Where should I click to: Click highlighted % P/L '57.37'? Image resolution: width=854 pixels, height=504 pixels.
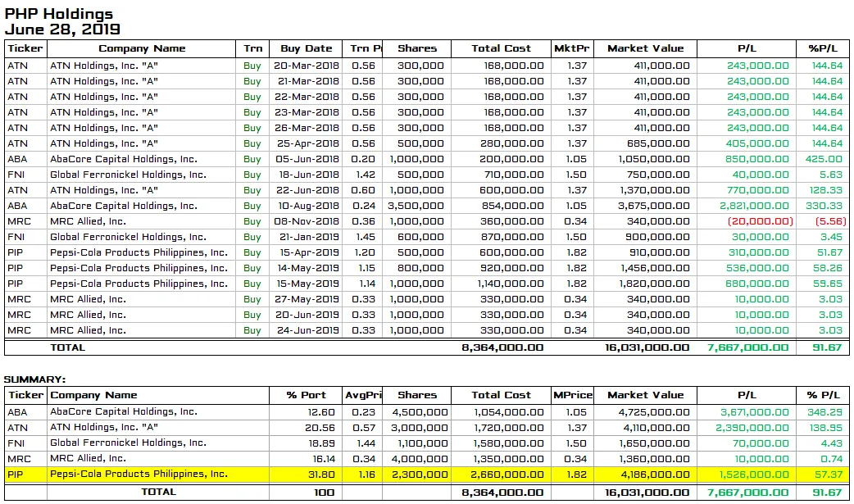point(829,474)
